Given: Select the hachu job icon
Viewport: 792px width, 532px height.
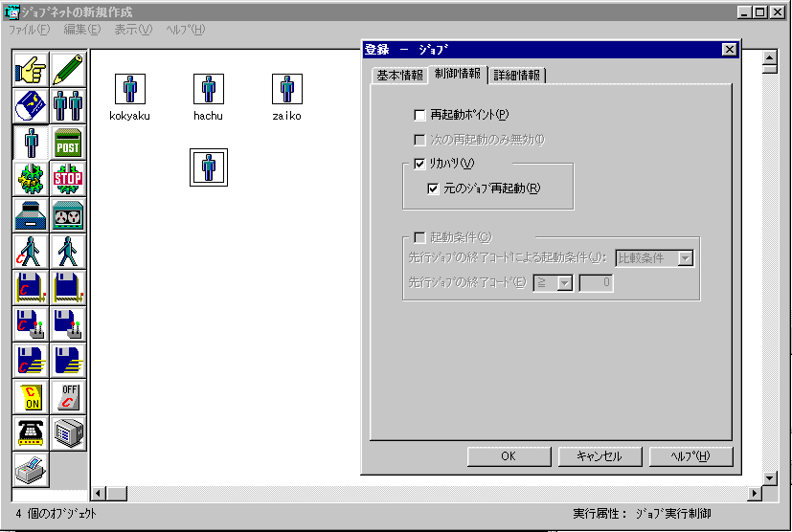Looking at the screenshot, I should click(208, 89).
